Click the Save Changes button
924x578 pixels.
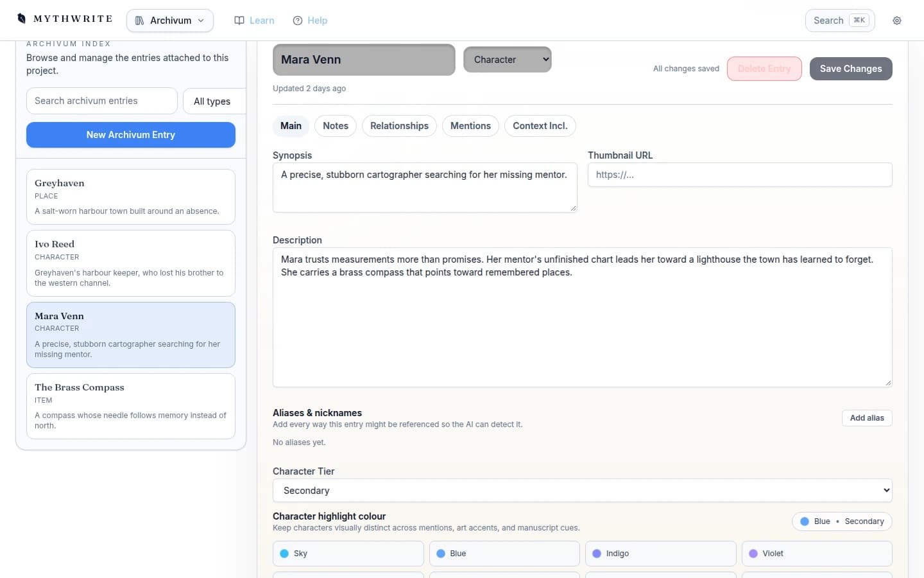[851, 69]
